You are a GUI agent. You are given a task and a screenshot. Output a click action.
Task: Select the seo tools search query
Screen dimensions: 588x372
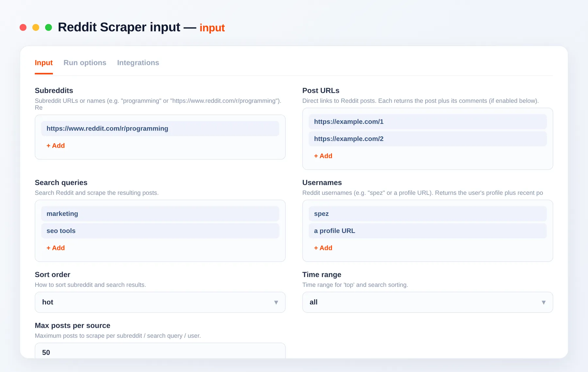160,231
